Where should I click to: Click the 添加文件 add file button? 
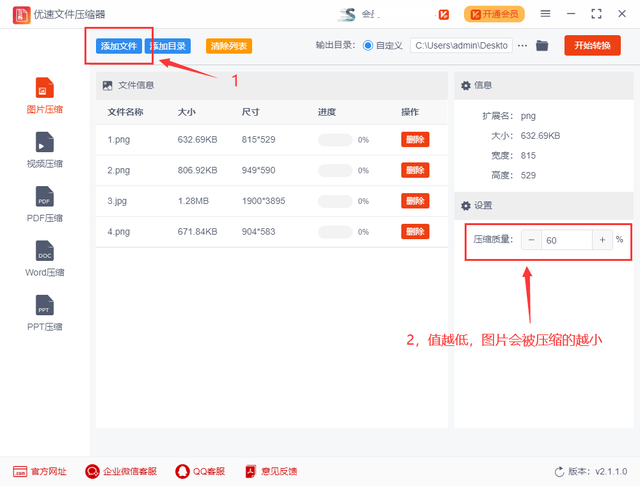click(x=118, y=46)
